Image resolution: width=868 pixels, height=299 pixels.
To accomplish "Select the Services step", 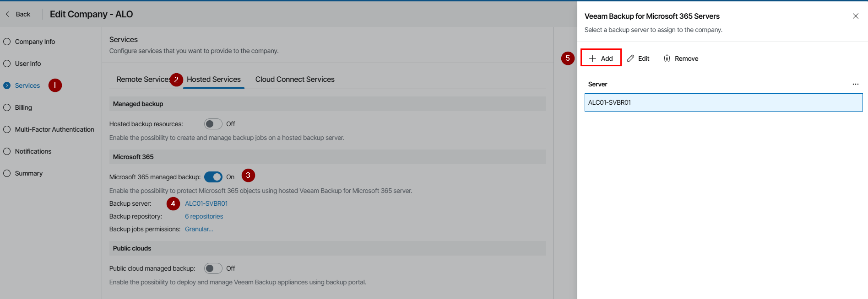I will click(x=22, y=85).
